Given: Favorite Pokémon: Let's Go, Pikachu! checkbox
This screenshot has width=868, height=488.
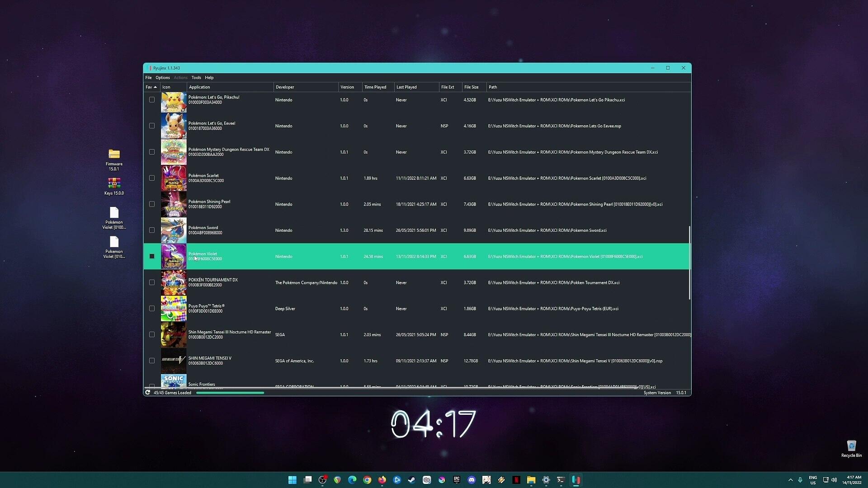Looking at the screenshot, I should pos(152,100).
